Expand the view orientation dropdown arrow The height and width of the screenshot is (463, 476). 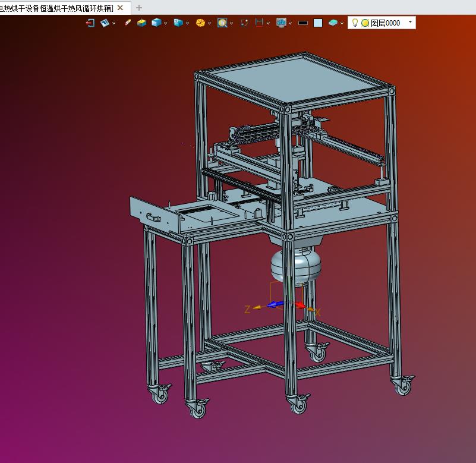(114, 23)
